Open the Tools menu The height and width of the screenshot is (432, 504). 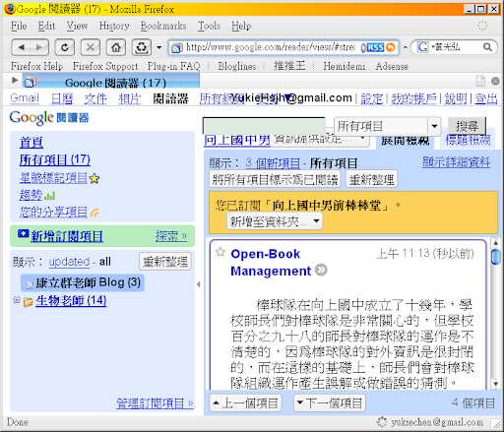coord(209,26)
